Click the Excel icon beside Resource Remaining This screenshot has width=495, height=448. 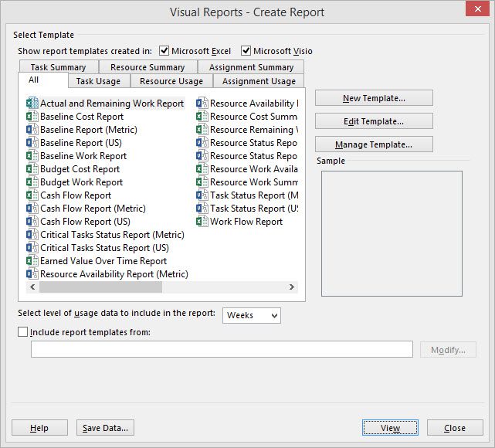202,130
